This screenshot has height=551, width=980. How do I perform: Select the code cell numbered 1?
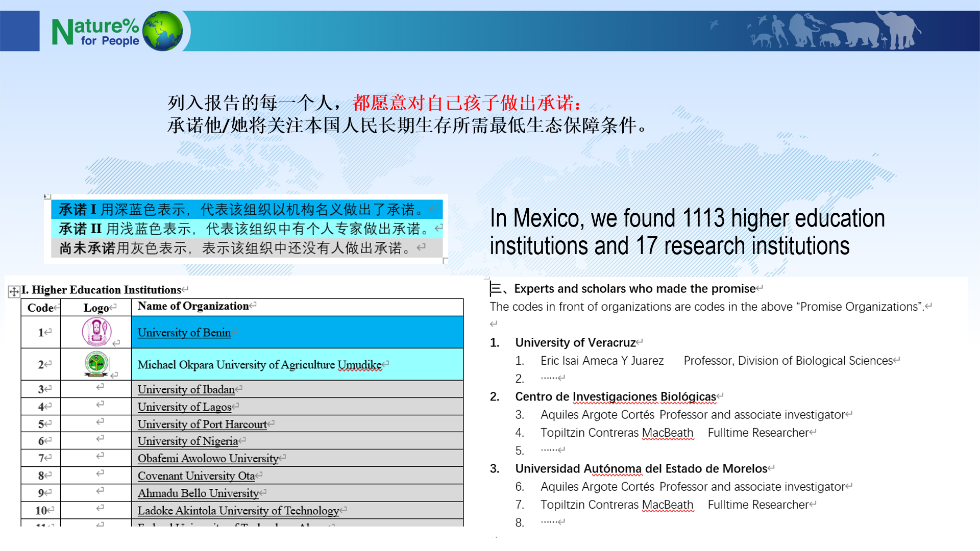tap(41, 332)
